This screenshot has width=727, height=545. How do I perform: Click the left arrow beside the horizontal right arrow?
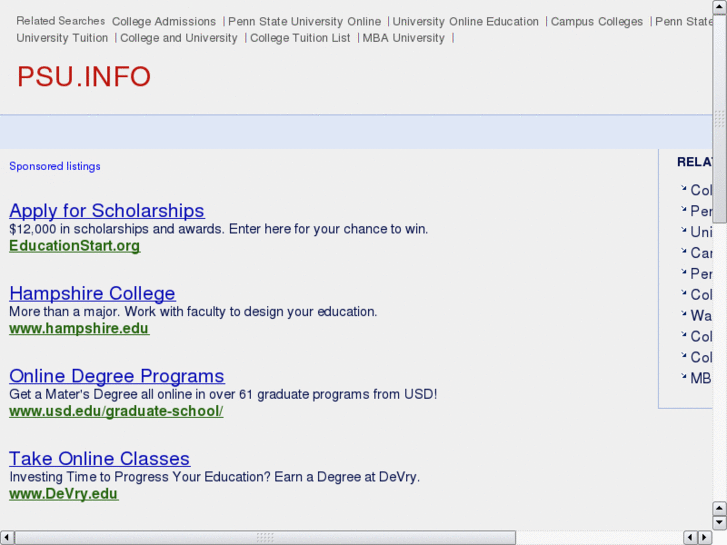pos(690,538)
